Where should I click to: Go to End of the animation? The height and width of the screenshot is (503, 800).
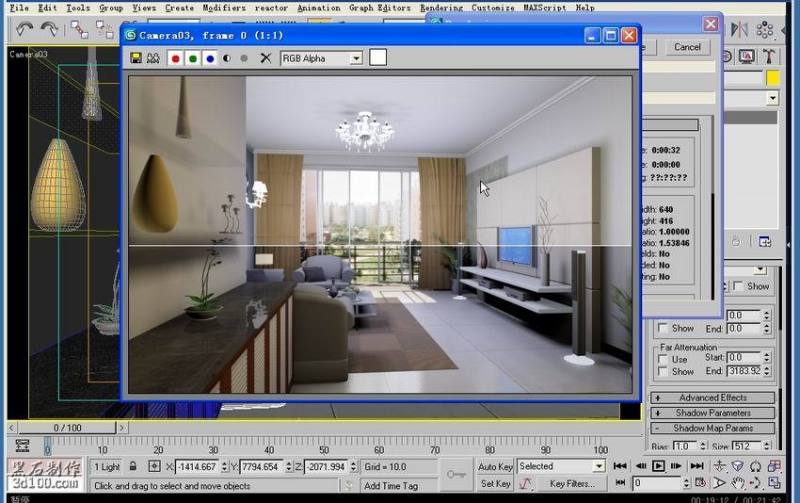pyautogui.click(x=696, y=466)
